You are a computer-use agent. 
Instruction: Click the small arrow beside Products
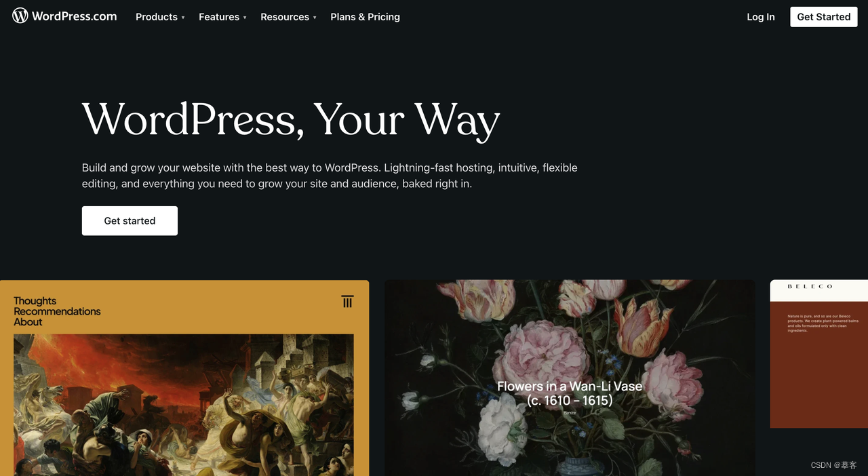tap(183, 18)
